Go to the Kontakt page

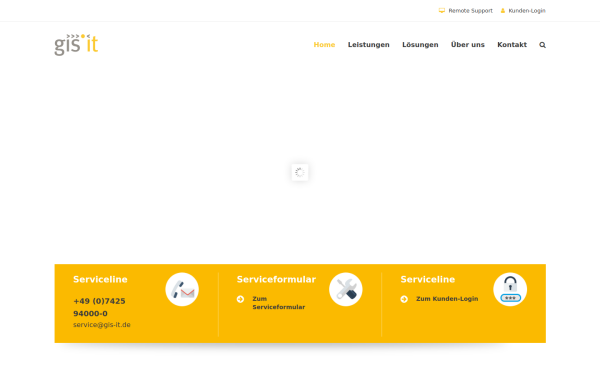click(x=512, y=45)
